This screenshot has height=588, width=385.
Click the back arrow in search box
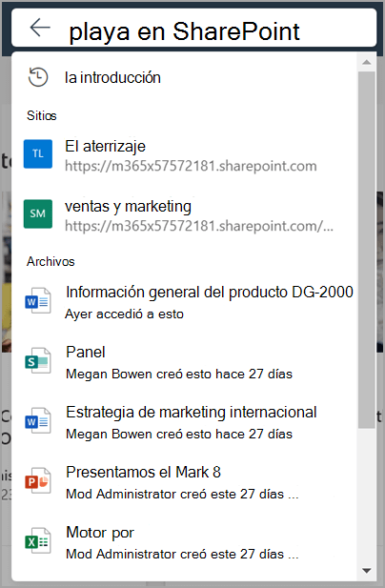point(40,28)
